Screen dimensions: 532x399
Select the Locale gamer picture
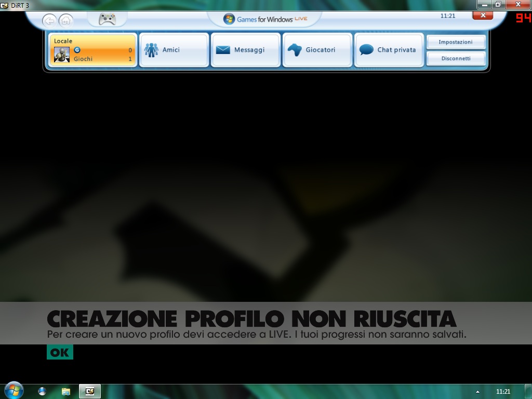(x=62, y=55)
